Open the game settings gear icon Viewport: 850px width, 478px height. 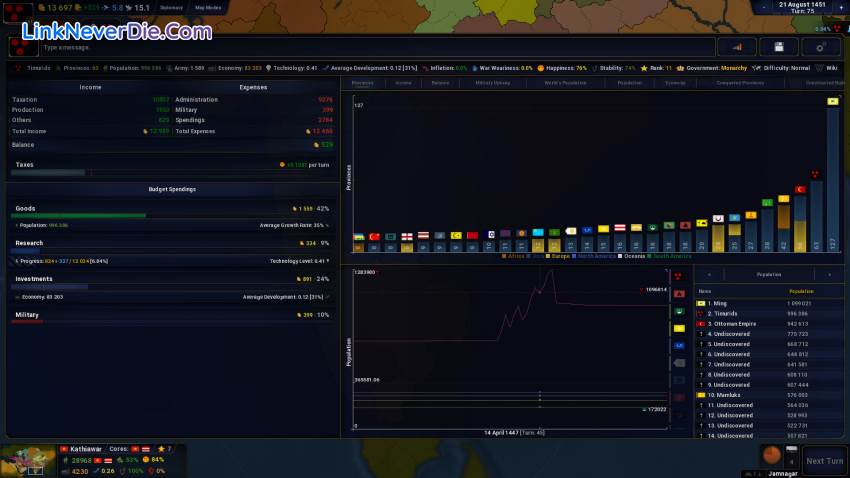(821, 47)
